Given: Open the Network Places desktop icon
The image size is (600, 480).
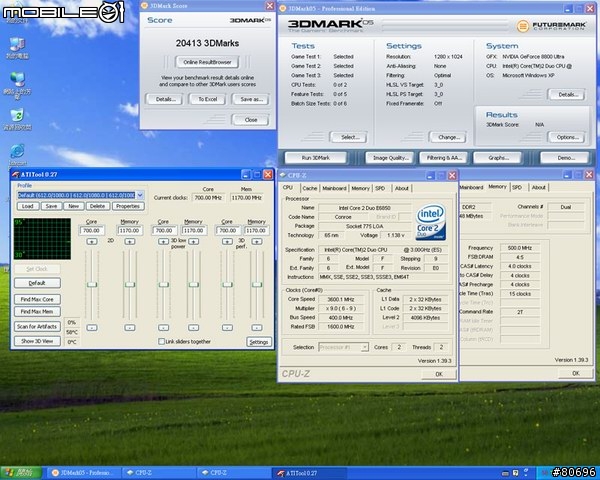Looking at the screenshot, I should point(17,85).
